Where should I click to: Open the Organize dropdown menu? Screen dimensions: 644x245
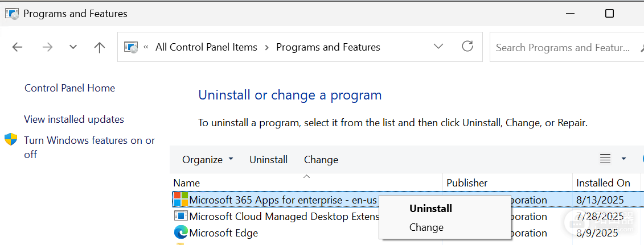point(208,159)
